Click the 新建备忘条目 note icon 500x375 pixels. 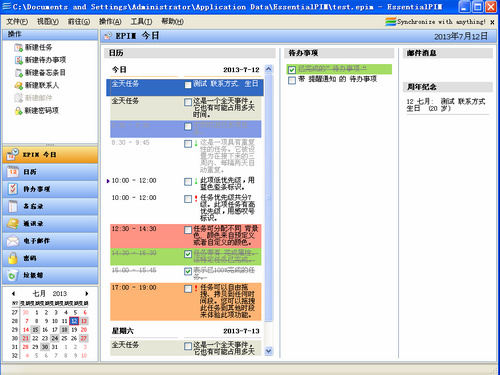[x=18, y=73]
